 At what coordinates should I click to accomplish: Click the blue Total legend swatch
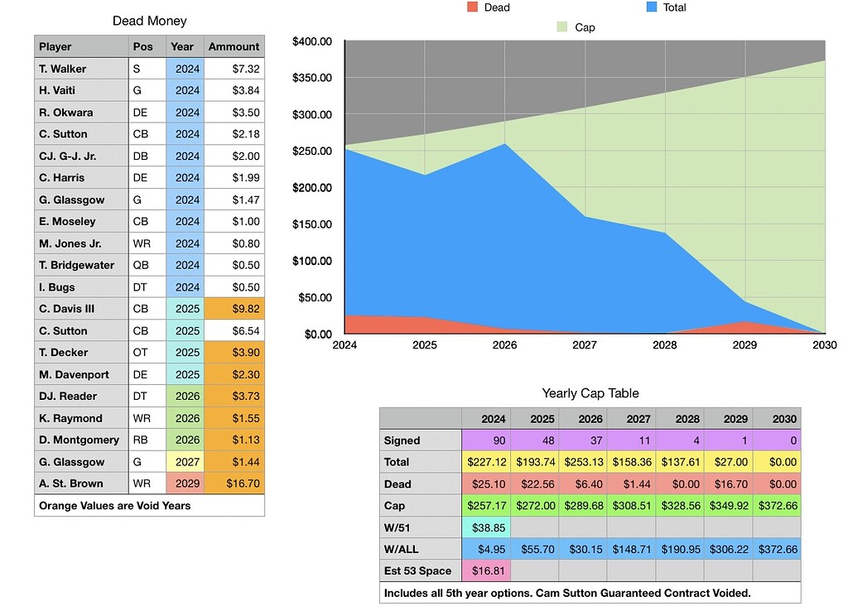point(652,7)
